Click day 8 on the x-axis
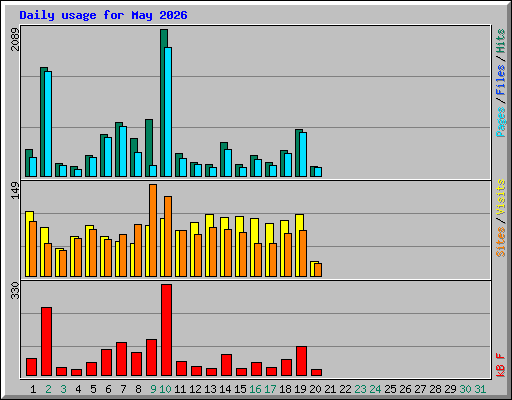The image size is (512, 400). (138, 389)
